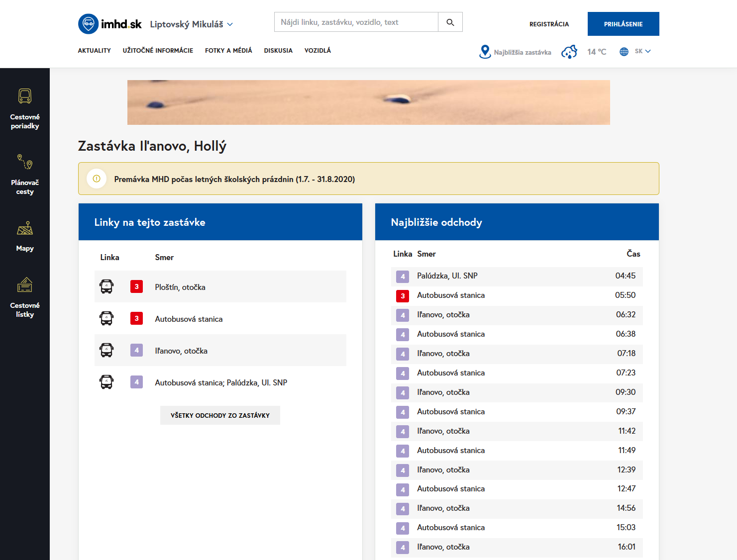Open the SK language dropdown
The image size is (737, 560).
[x=642, y=51]
